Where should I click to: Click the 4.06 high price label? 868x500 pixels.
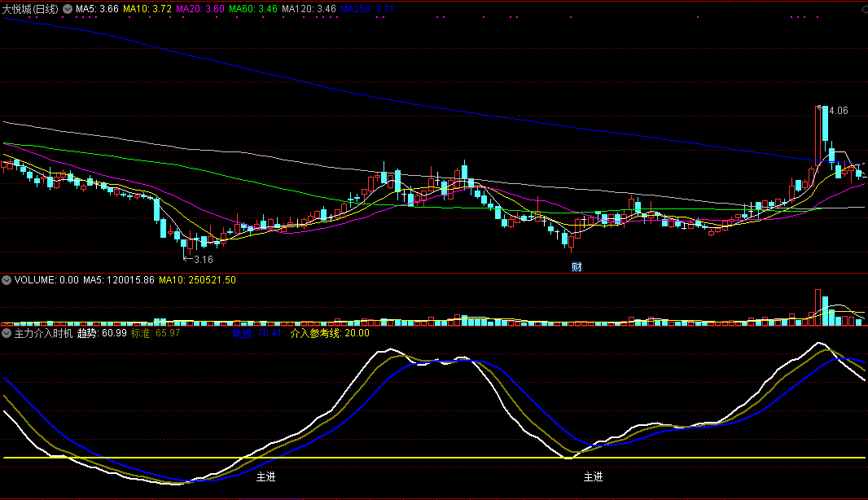pyautogui.click(x=838, y=111)
